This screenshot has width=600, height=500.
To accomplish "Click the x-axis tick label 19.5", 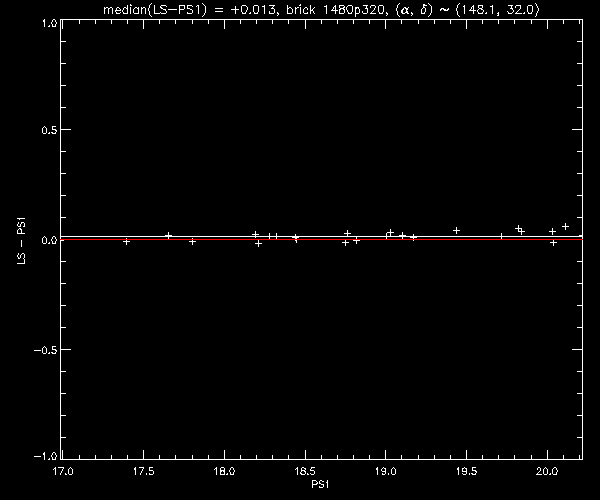I will (x=466, y=471).
